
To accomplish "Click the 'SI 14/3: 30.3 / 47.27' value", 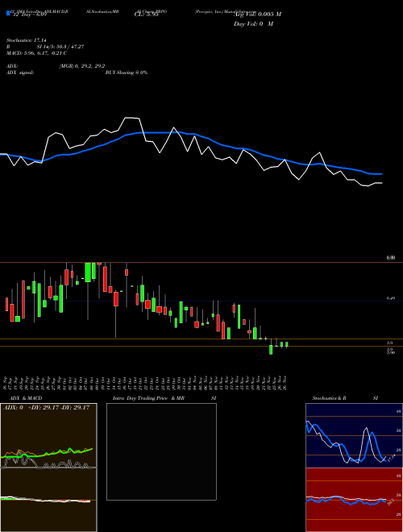I will pos(60,47).
